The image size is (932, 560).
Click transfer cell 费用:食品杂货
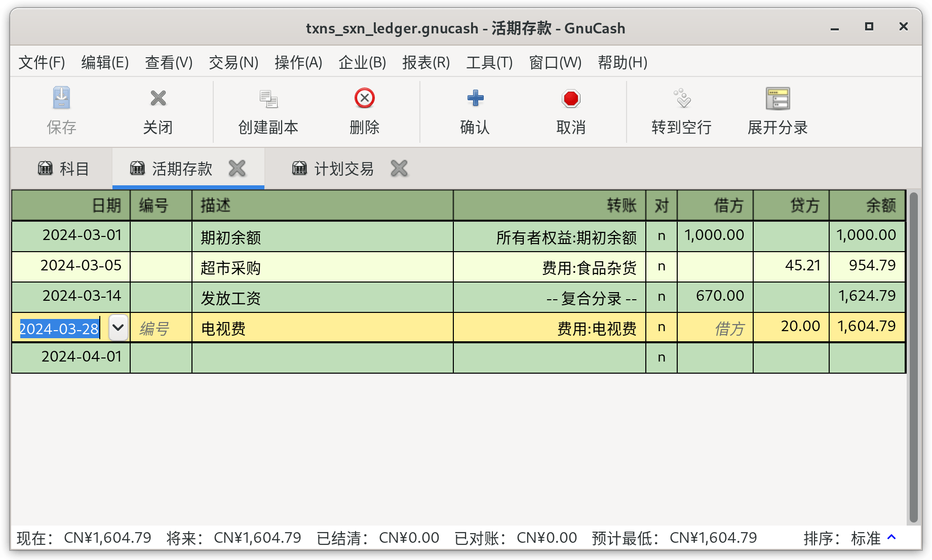(550, 267)
